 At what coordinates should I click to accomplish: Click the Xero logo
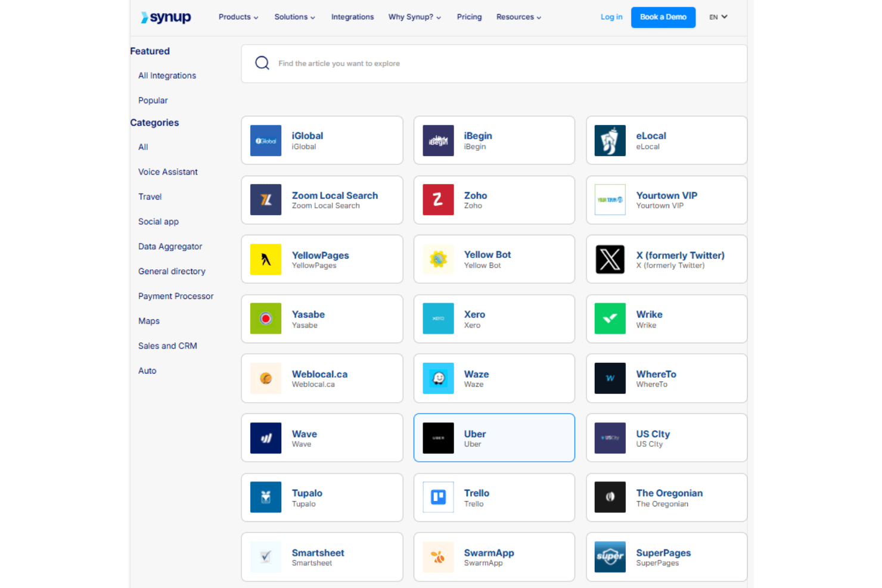point(438,319)
